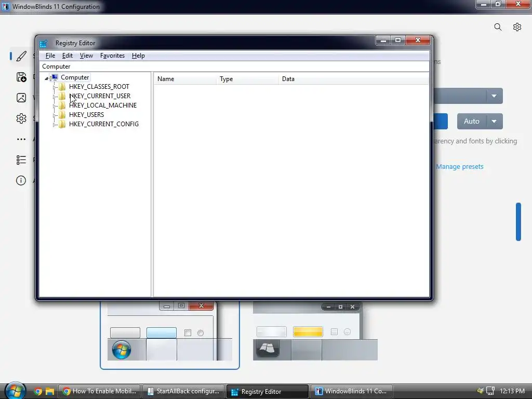Click the Type column header
Viewport: 532px width, 399px height.
247,79
